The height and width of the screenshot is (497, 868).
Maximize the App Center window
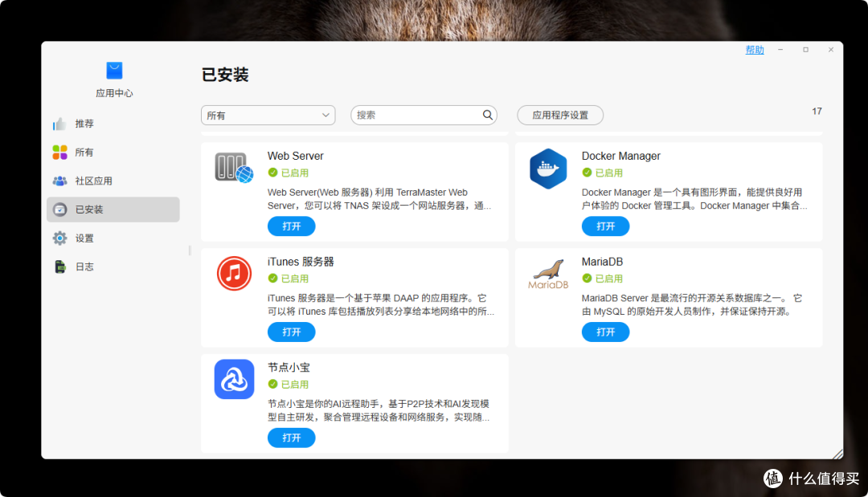point(806,50)
